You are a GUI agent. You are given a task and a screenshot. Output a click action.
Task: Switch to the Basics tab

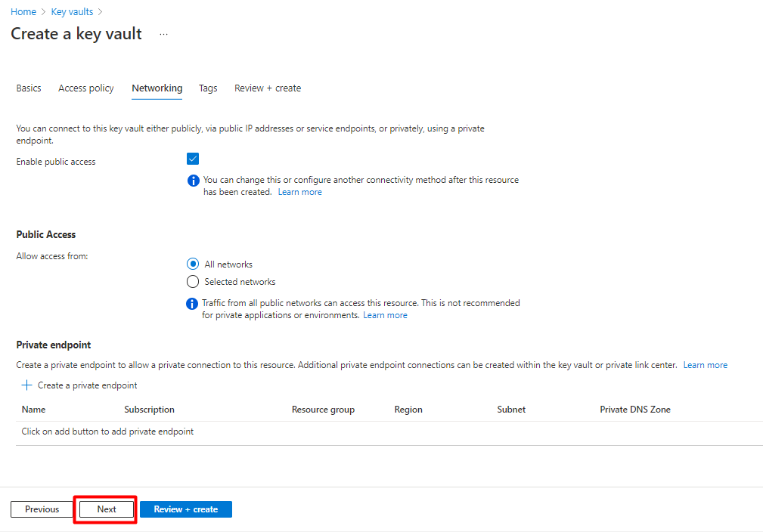[29, 88]
